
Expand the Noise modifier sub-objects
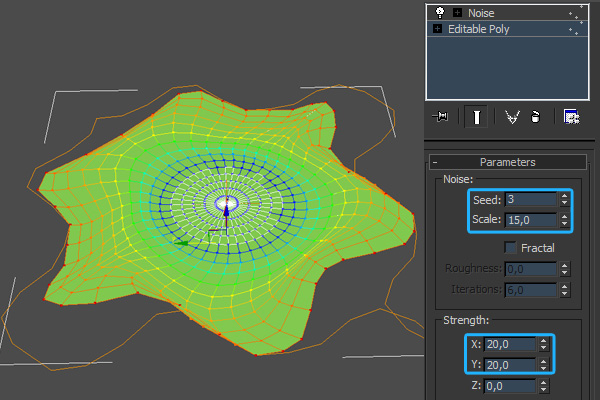pos(457,13)
